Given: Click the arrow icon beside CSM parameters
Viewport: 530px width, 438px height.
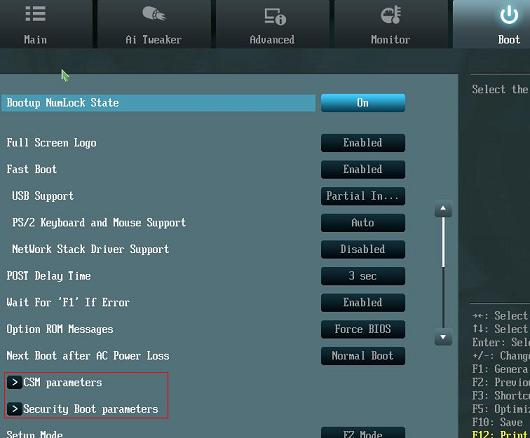Looking at the screenshot, I should [15, 382].
